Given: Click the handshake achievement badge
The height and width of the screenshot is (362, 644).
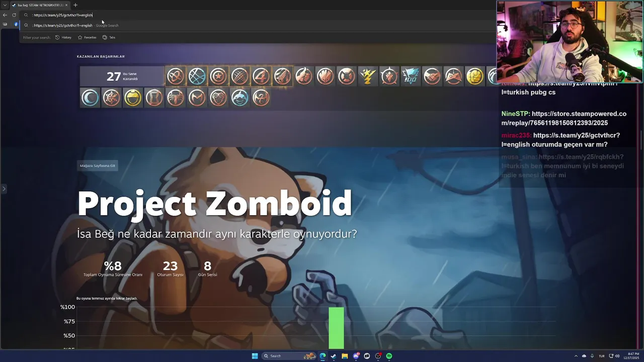Looking at the screenshot, I should [x=432, y=76].
